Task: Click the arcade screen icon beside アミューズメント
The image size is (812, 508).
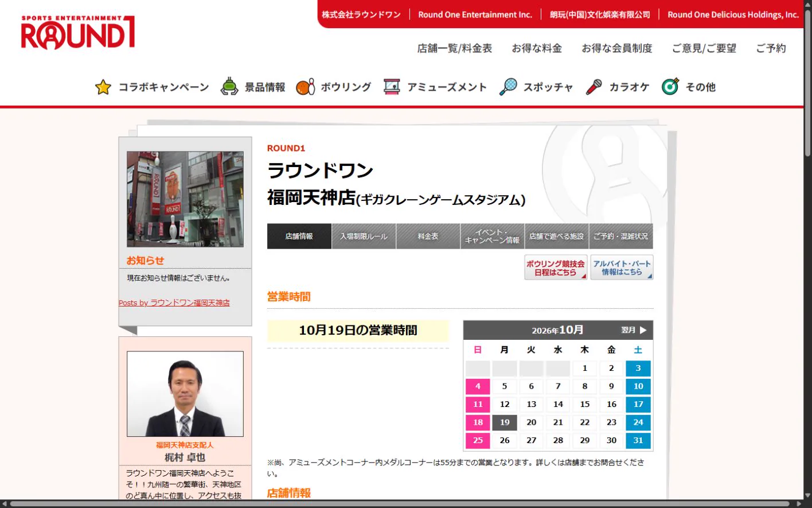Action: [x=392, y=87]
